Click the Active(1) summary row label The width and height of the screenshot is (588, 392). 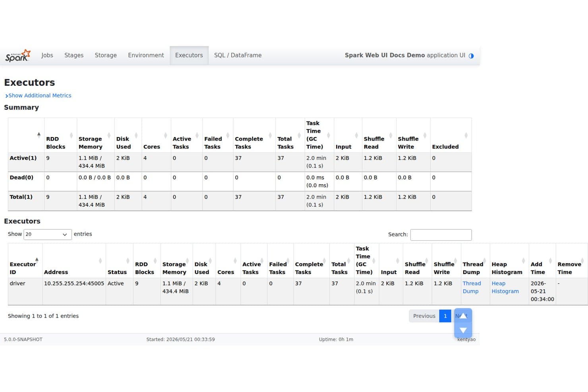[23, 158]
